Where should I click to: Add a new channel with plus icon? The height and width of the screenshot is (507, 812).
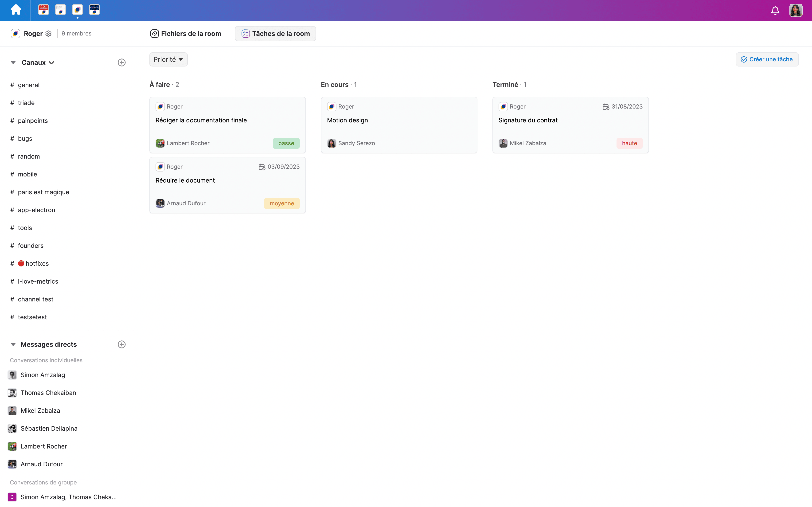[x=122, y=63]
